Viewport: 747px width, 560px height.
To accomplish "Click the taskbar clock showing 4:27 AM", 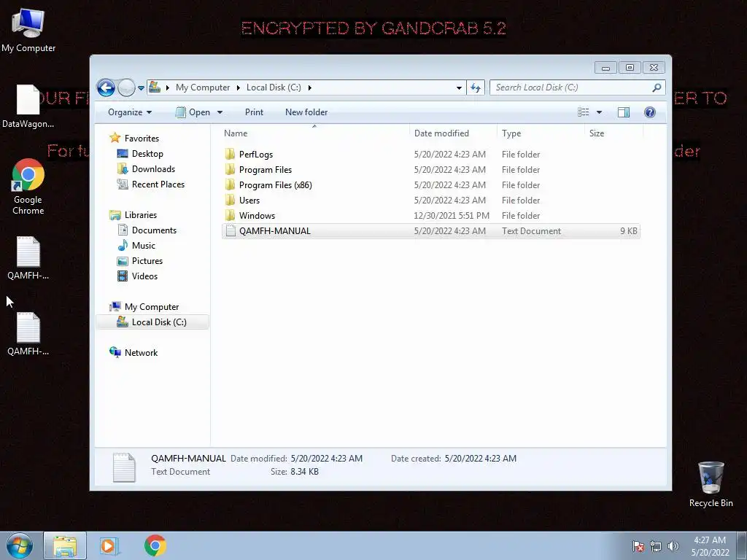I will [x=710, y=546].
